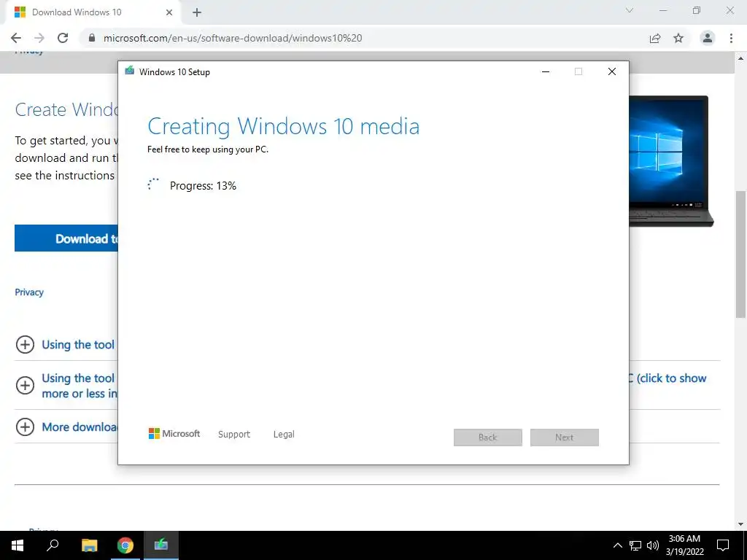Viewport: 747px width, 560px height.
Task: Expand the second Using the tool section
Action: coord(66,385)
